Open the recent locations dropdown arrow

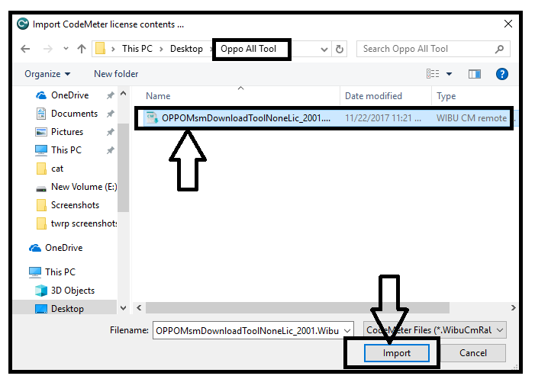tap(66, 49)
